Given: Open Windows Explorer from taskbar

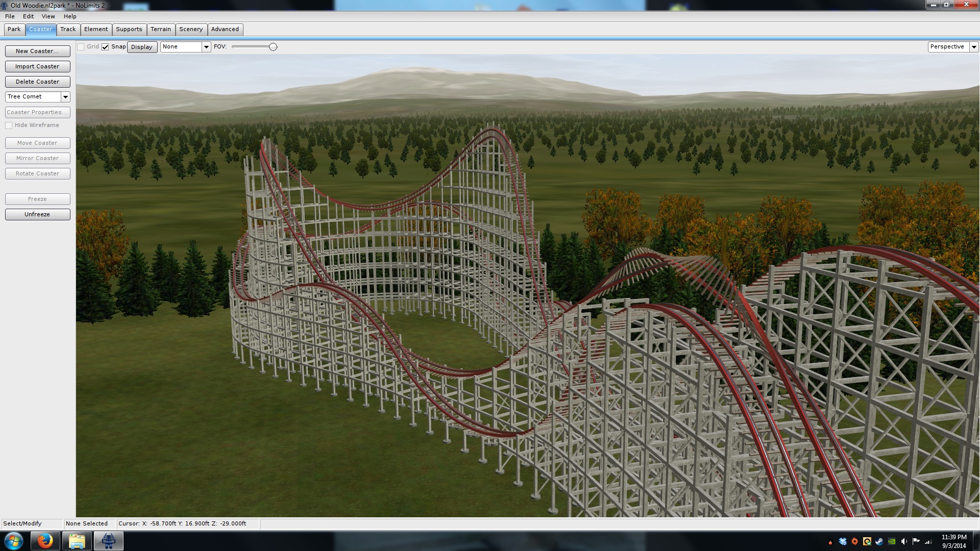Looking at the screenshot, I should click(77, 541).
